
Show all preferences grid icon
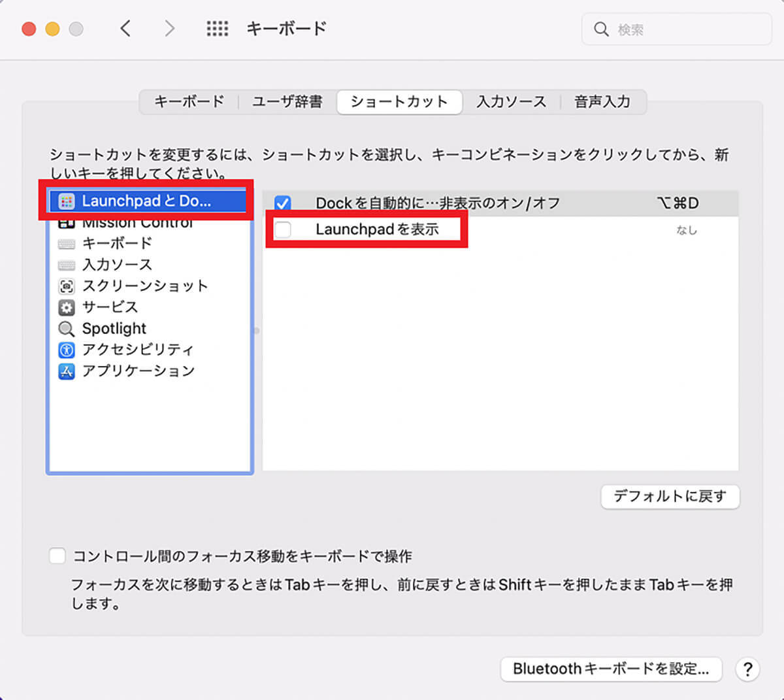[218, 29]
